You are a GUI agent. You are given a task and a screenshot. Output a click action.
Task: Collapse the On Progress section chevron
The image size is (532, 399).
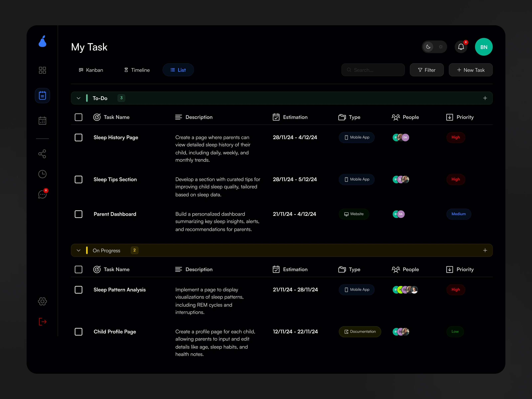(x=78, y=250)
